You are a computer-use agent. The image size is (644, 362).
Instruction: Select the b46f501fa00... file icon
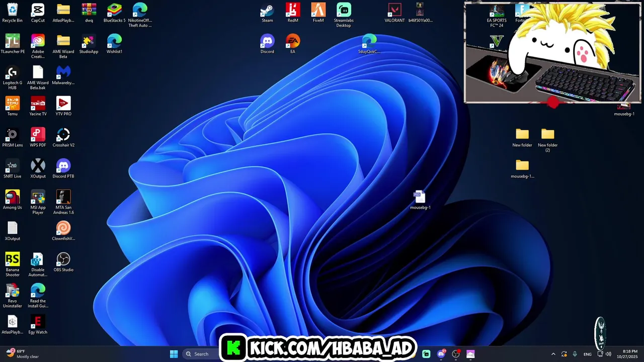pos(420,13)
